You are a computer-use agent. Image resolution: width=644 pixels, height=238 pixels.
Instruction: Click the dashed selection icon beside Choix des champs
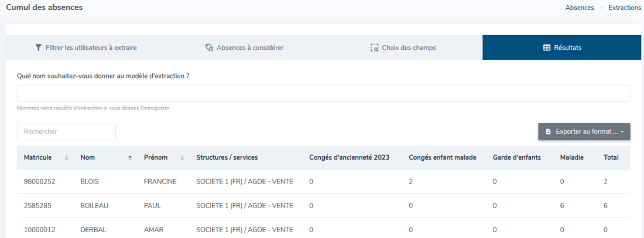tap(374, 47)
